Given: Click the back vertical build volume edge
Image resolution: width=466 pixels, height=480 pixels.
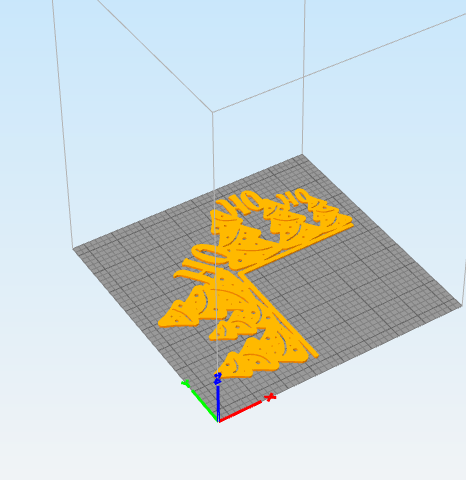Looking at the screenshot, I should [x=304, y=77].
